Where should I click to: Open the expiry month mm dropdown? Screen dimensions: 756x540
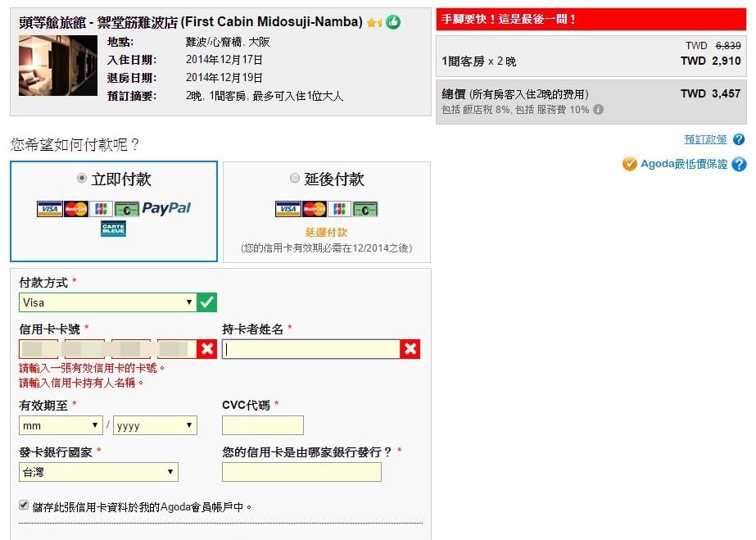click(x=61, y=425)
